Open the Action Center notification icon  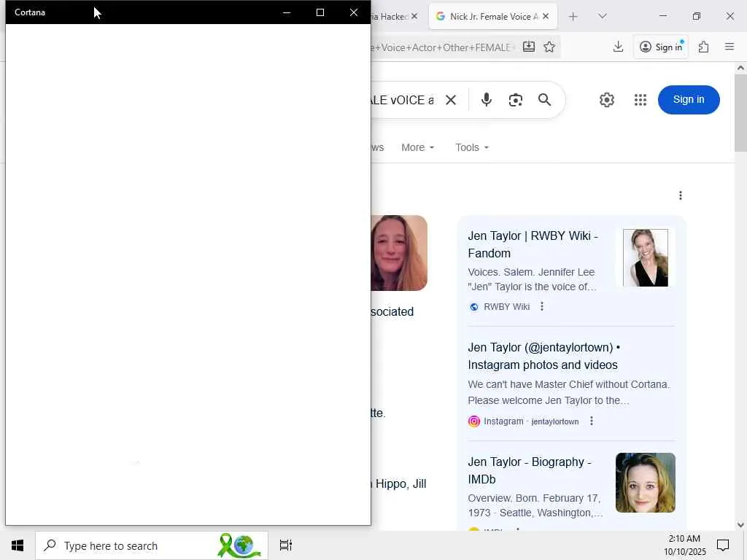[723, 545]
